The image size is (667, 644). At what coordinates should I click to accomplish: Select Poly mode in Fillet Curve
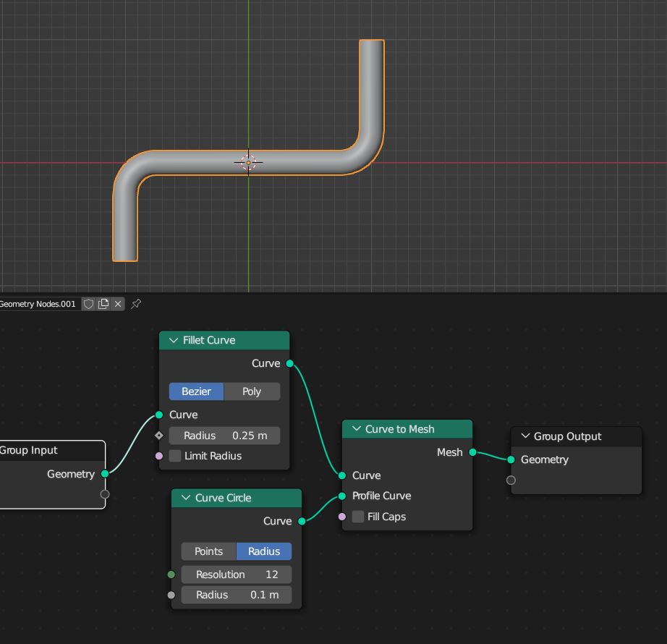pyautogui.click(x=252, y=391)
